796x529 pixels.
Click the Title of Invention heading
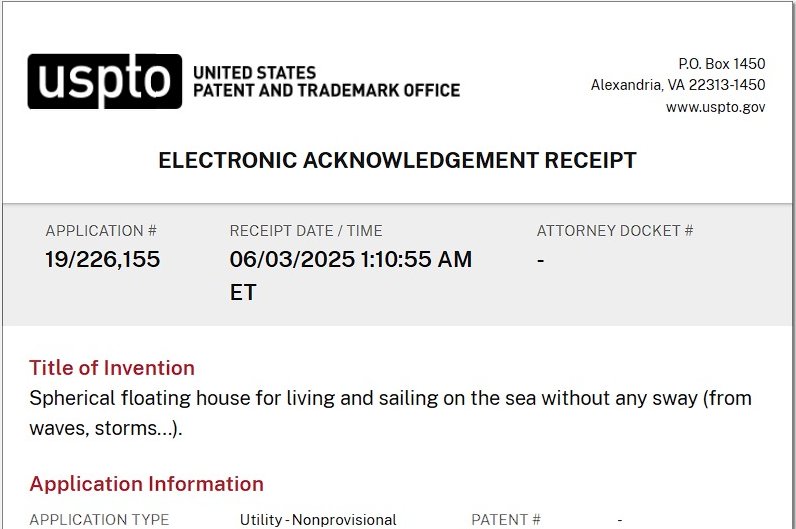click(112, 367)
